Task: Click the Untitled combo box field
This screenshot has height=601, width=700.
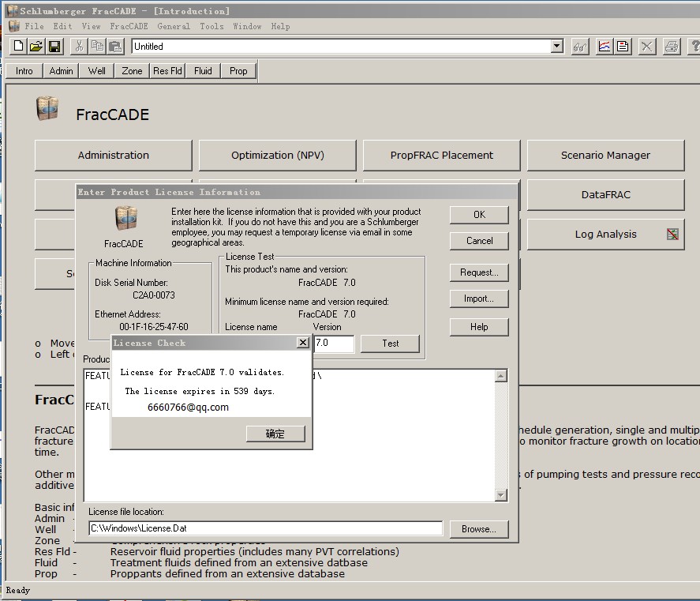Action: point(342,47)
